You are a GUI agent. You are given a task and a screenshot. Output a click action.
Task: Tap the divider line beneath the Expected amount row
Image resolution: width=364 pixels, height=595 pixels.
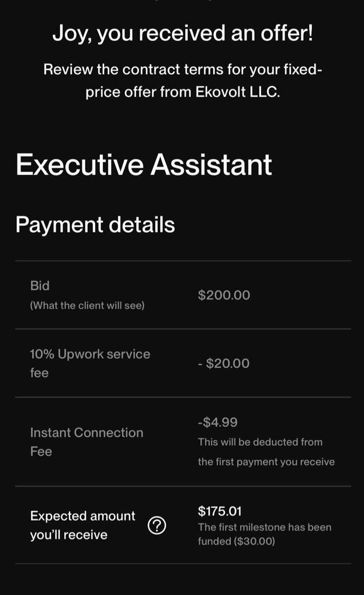coord(182,564)
